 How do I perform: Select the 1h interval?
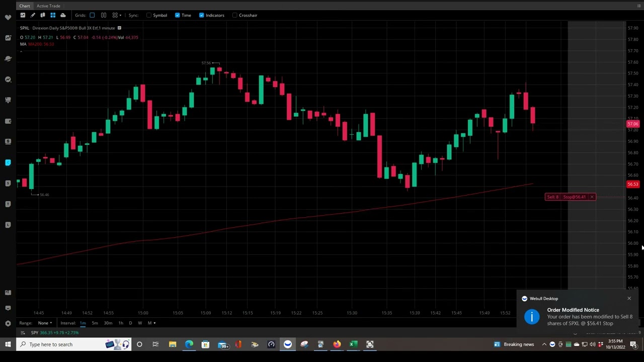(x=121, y=323)
